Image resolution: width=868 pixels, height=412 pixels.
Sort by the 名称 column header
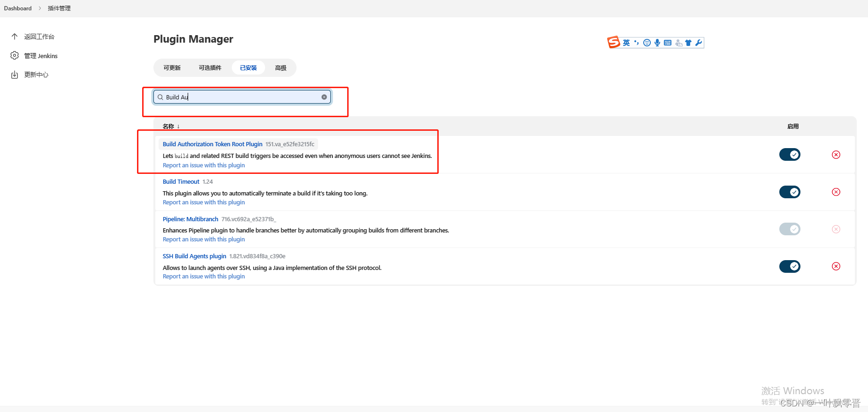(171, 127)
